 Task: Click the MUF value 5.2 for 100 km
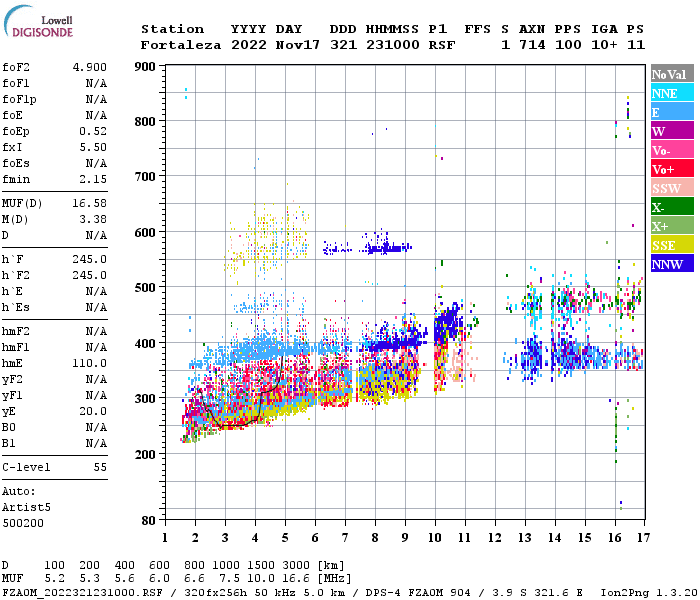(54, 579)
